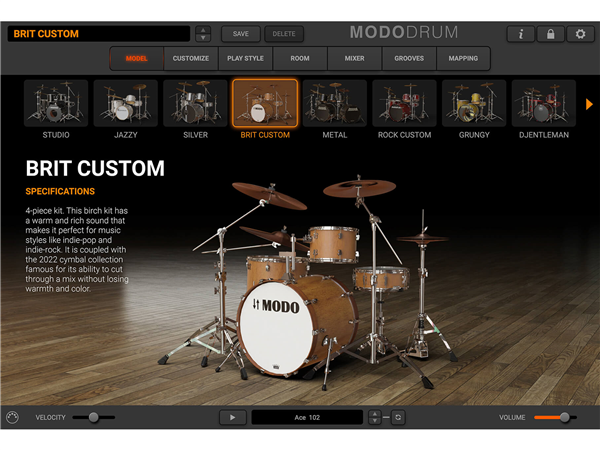Open the Ace 102 groove name field
The width and height of the screenshot is (600, 450).
[307, 417]
